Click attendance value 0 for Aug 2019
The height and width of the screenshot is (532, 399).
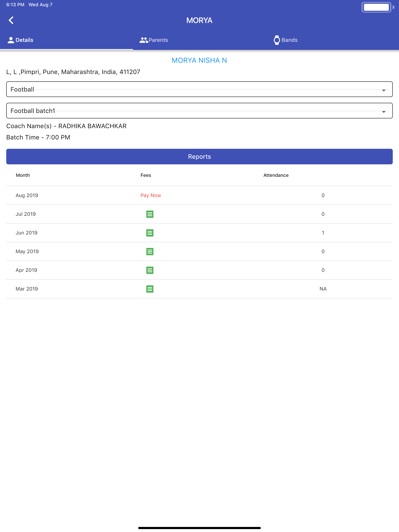[323, 195]
